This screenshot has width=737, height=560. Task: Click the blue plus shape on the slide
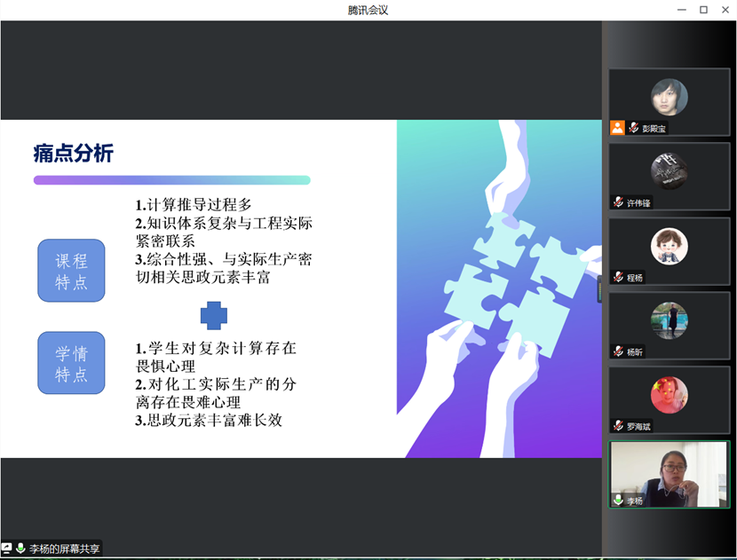[x=214, y=316]
